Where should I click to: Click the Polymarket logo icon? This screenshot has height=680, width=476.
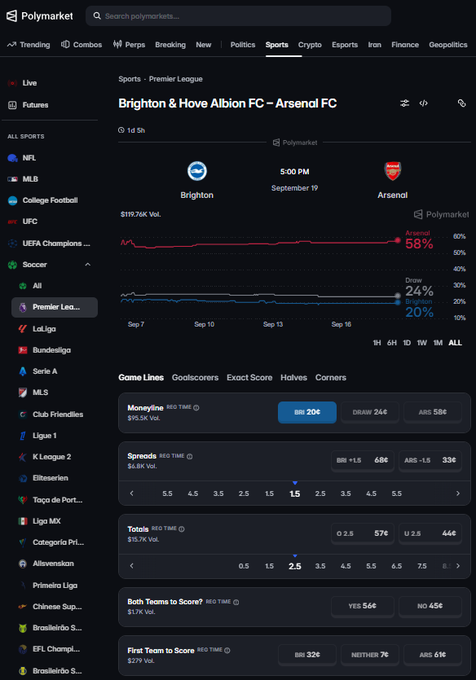(x=12, y=16)
